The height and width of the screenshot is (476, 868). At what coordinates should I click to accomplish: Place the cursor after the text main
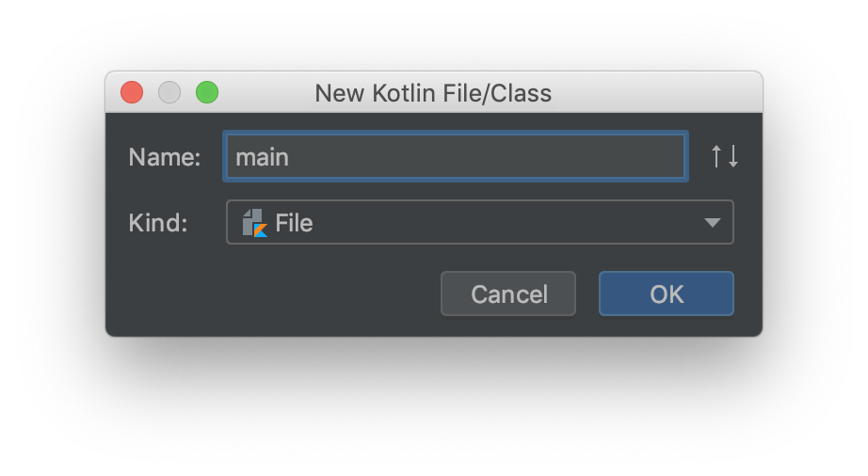[x=291, y=157]
